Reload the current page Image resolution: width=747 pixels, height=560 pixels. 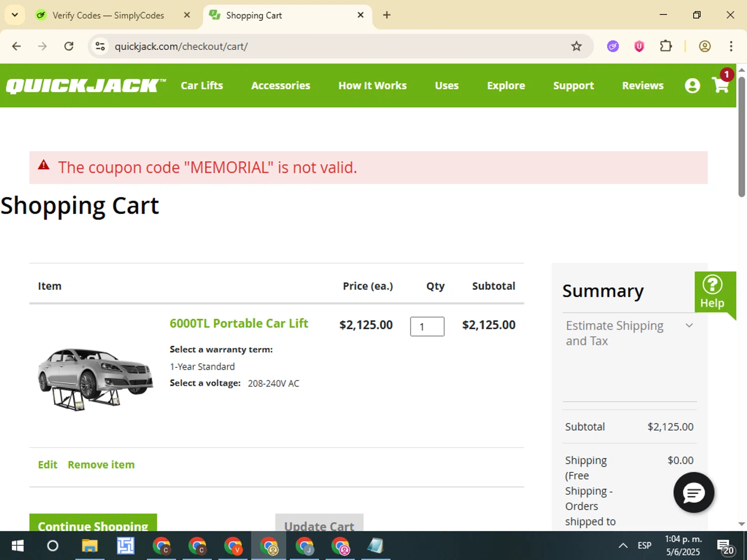point(69,46)
